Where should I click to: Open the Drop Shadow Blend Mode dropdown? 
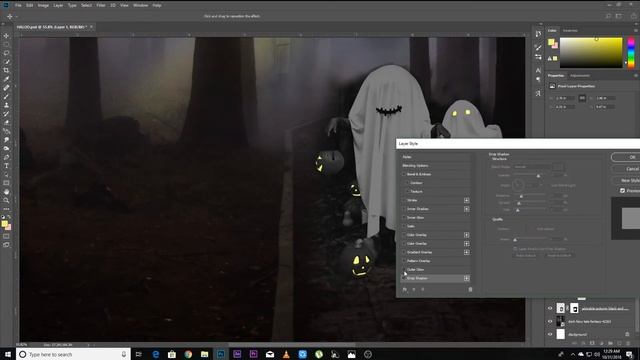(532, 167)
